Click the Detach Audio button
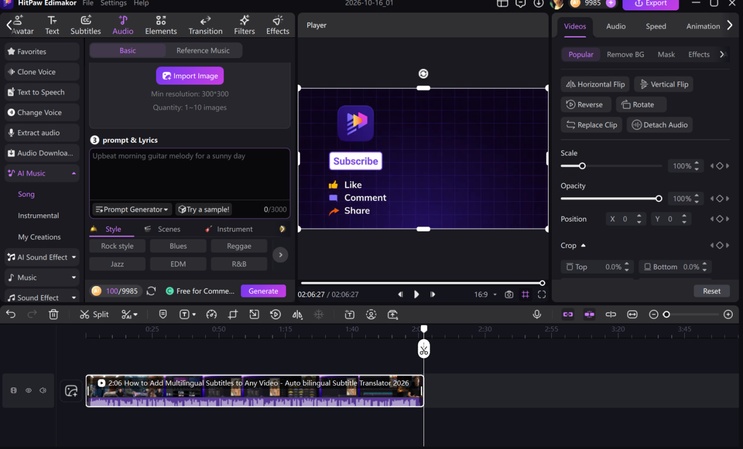Image resolution: width=743 pixels, height=449 pixels. (660, 125)
